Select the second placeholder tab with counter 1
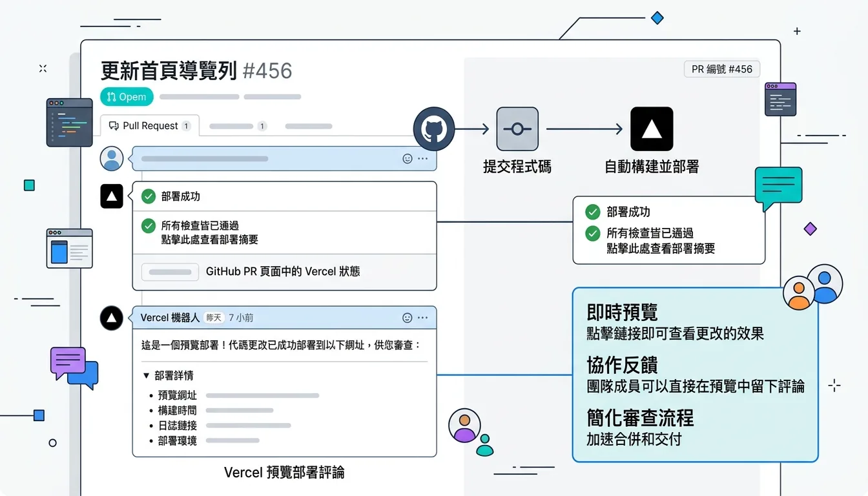 (238, 126)
